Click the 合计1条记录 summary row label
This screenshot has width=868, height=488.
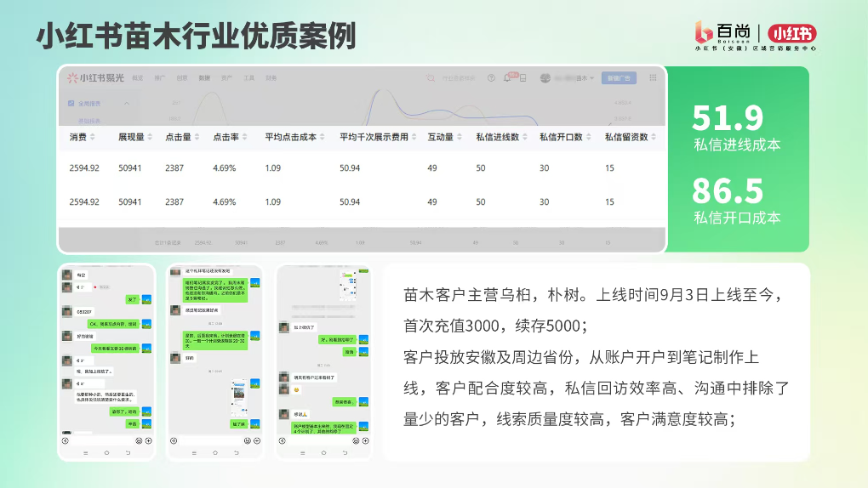click(x=168, y=243)
